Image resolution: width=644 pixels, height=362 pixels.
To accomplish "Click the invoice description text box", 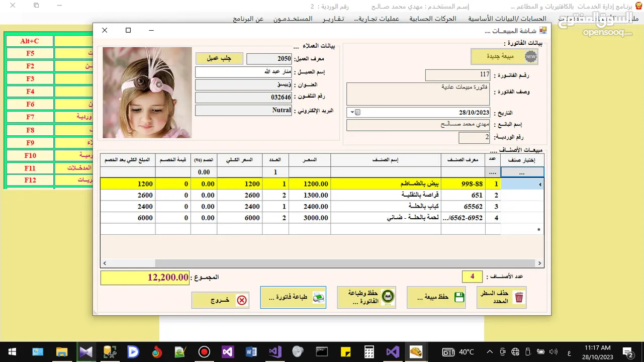I will [x=418, y=94].
